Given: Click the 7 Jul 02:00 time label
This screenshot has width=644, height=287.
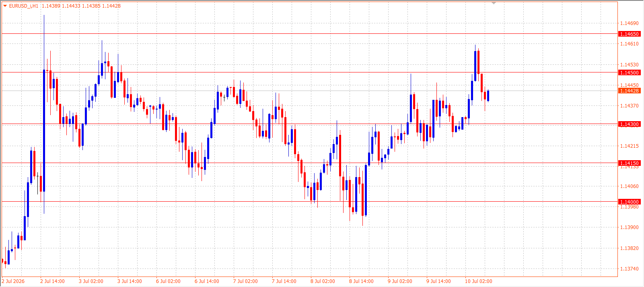Looking at the screenshot, I should [x=245, y=281].
